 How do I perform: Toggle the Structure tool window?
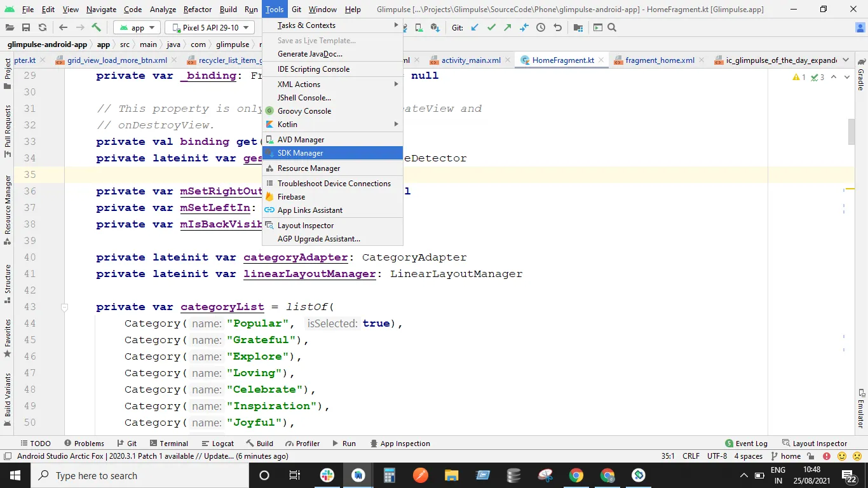pos(8,278)
